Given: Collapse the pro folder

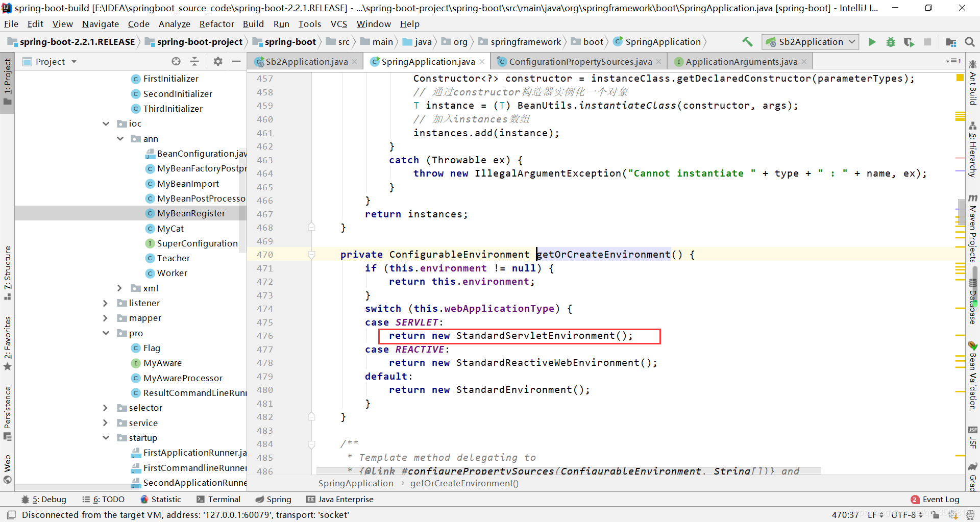Looking at the screenshot, I should (106, 333).
